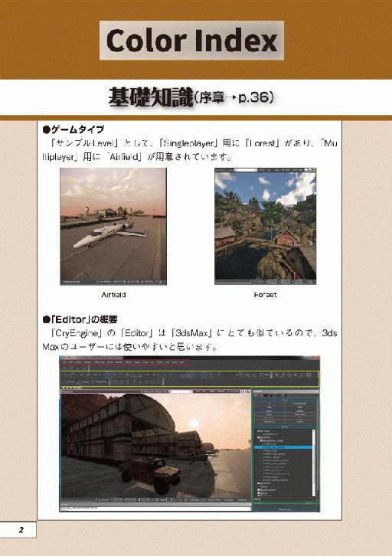Click the wide button at the bottom of the RollupBar

286,509
